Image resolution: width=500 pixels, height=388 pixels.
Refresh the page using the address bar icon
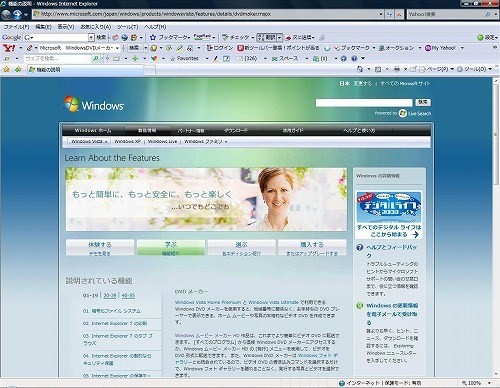point(389,14)
